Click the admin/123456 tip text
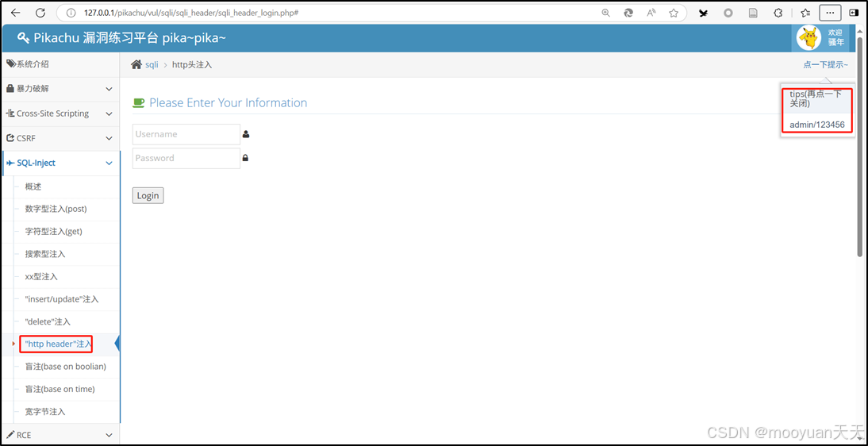 tap(817, 125)
